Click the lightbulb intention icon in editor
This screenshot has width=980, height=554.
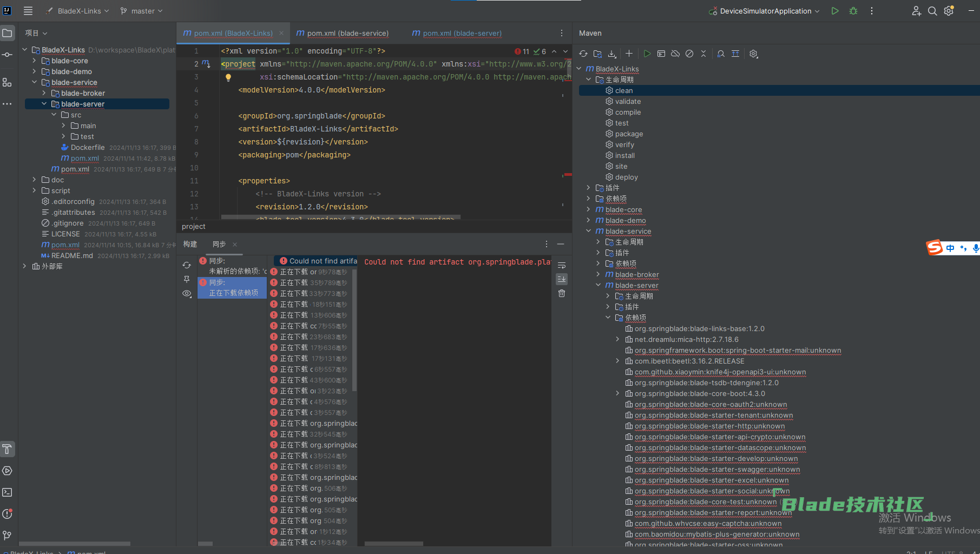[x=228, y=77]
